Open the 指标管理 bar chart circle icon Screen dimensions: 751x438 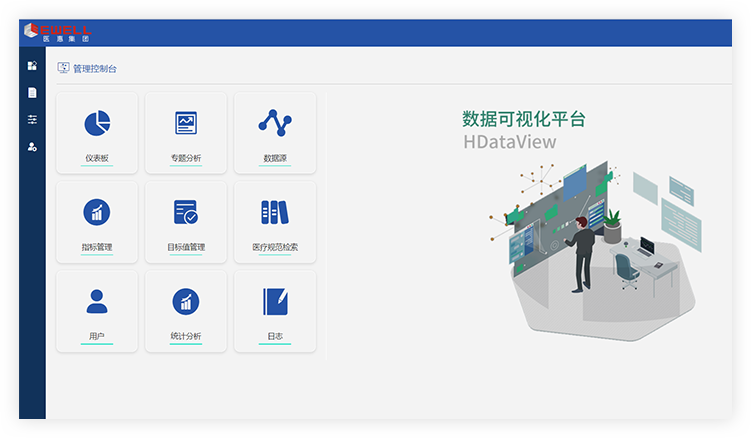[x=97, y=212]
